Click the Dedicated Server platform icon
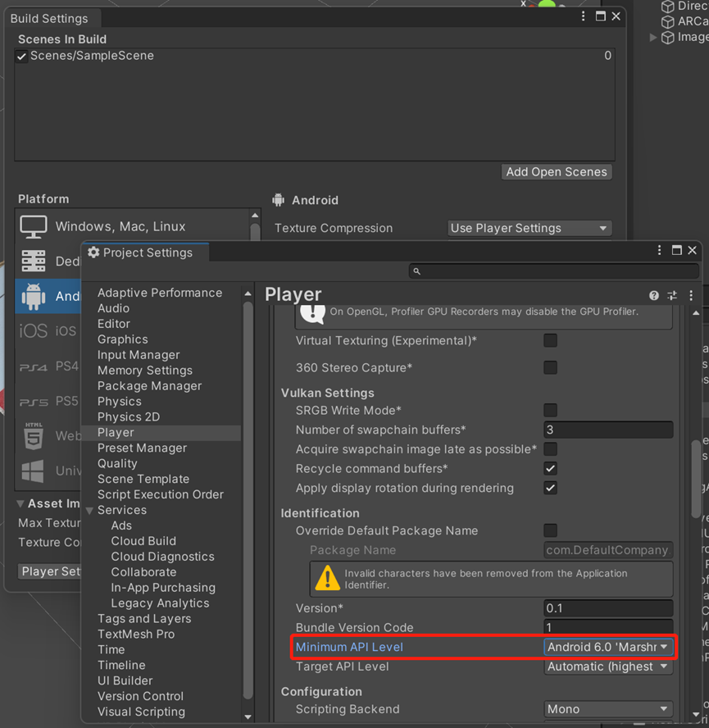Screen dimensions: 709x728 (34, 261)
